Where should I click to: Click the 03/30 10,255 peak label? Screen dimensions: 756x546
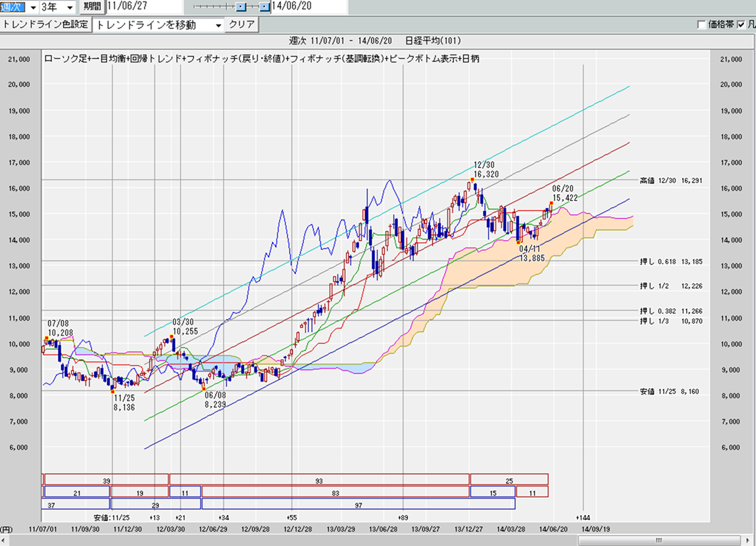click(185, 326)
